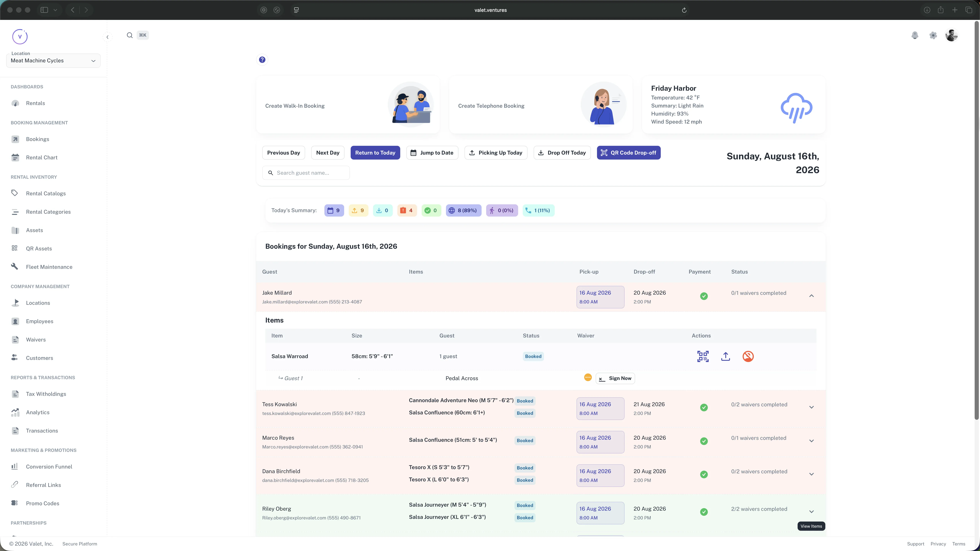
Task: Open the notifications bell
Action: coord(915,35)
